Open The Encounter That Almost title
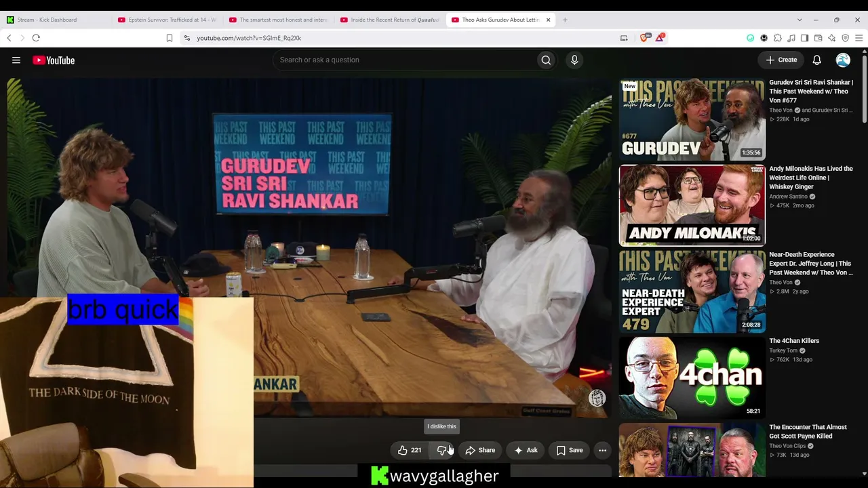 point(808,432)
